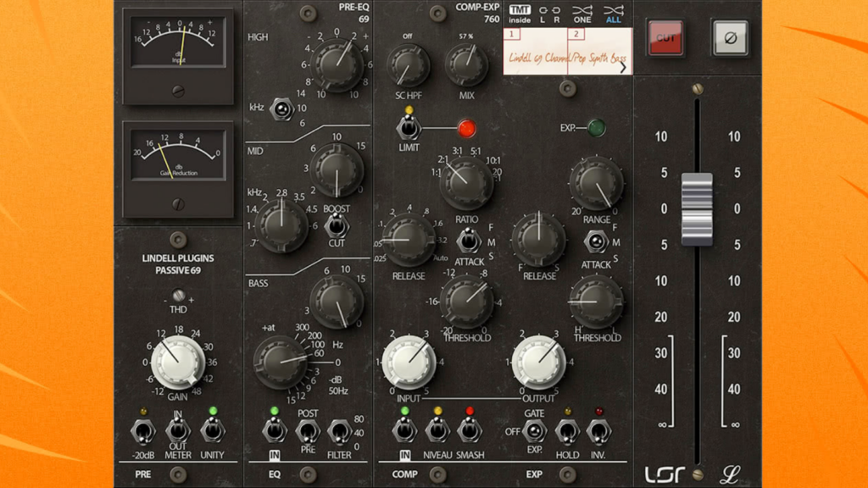Select the ONE channel shuffle icon

[x=581, y=14]
